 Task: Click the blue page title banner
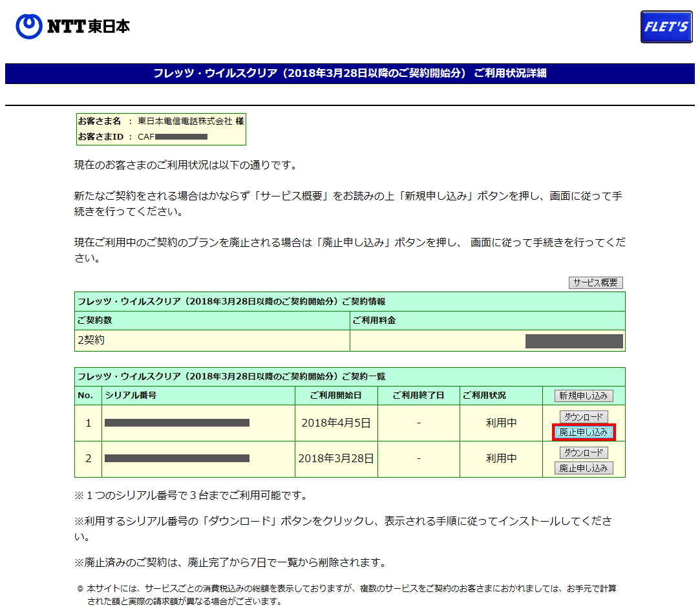coord(350,73)
